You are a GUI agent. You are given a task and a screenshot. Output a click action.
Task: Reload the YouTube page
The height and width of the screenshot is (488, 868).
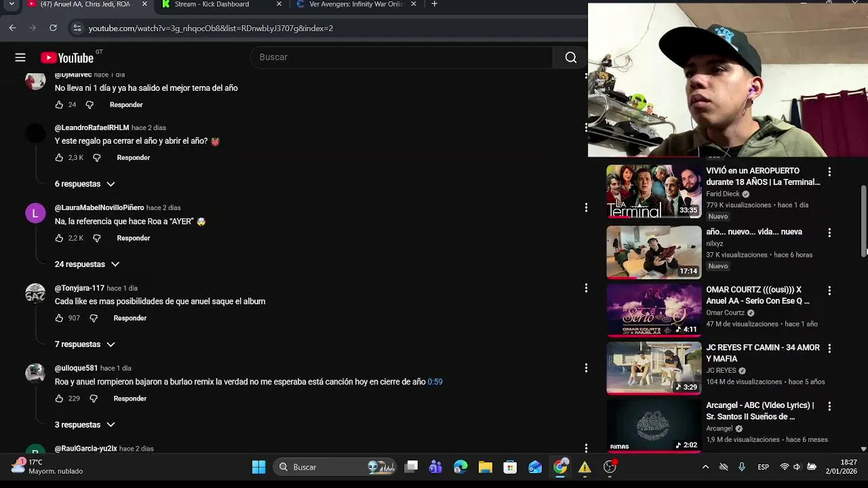tap(53, 28)
